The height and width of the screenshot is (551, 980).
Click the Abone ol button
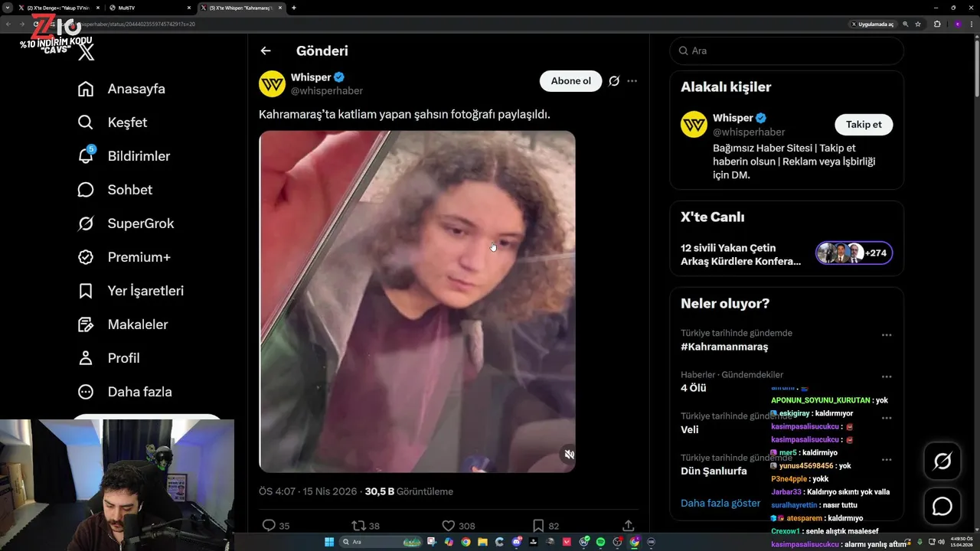tap(571, 81)
